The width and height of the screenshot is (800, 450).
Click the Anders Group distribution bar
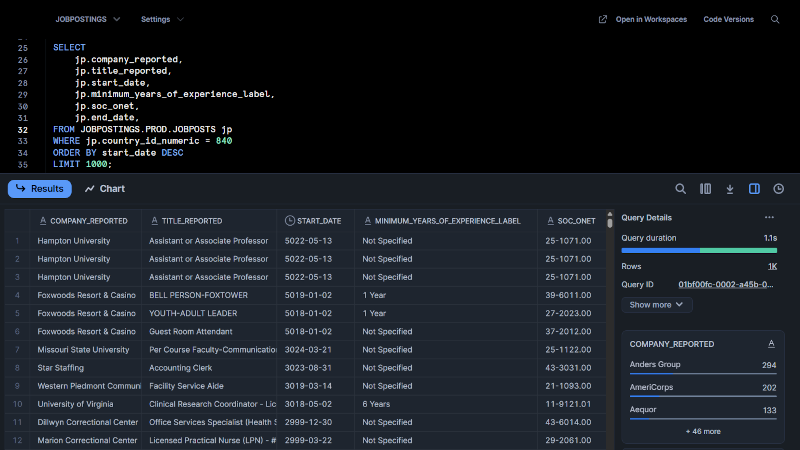703,374
